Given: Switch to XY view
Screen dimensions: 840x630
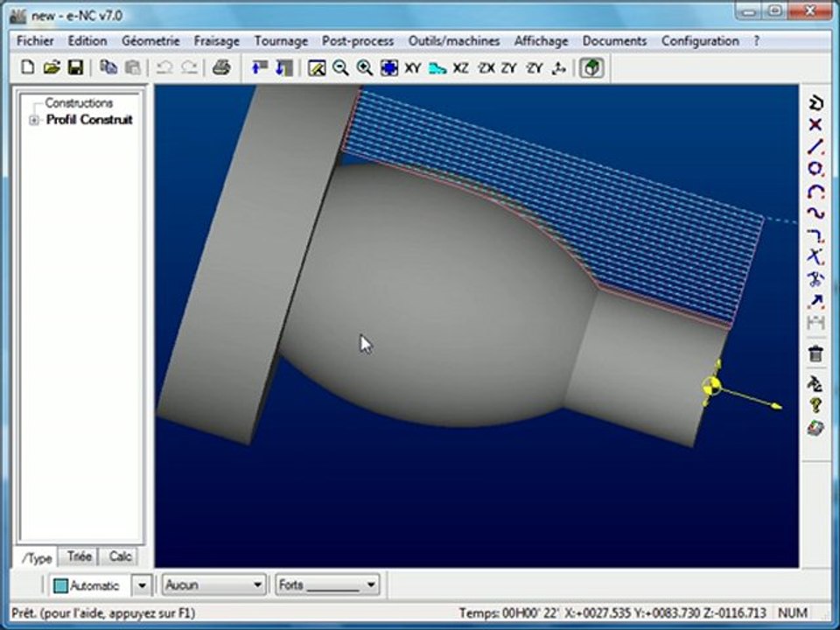Looking at the screenshot, I should click(x=412, y=68).
